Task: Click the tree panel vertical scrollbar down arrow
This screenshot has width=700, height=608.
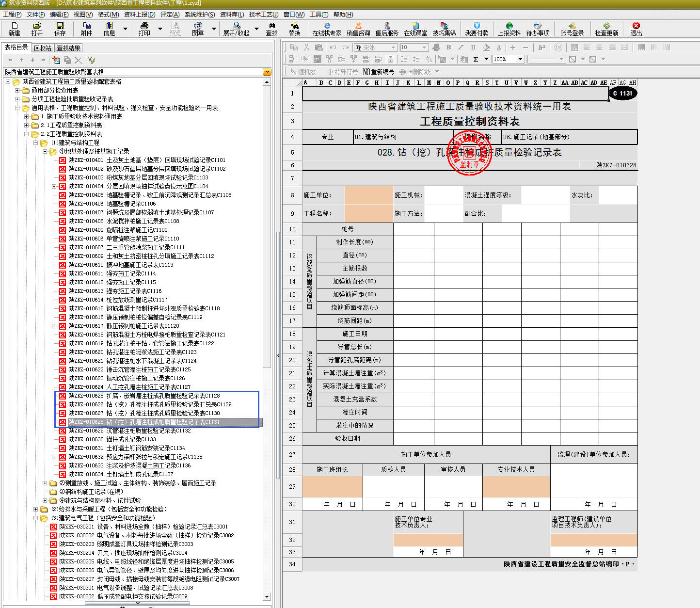Action: pyautogui.click(x=267, y=597)
